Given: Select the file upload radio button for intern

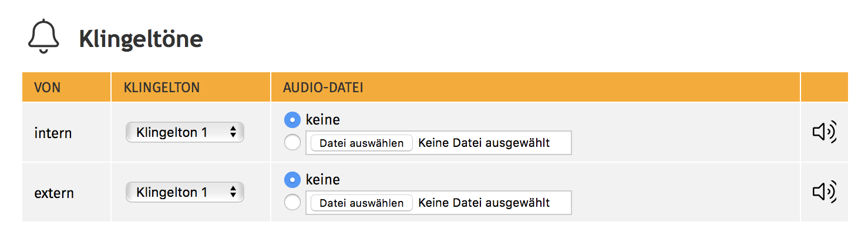Looking at the screenshot, I should tap(292, 143).
